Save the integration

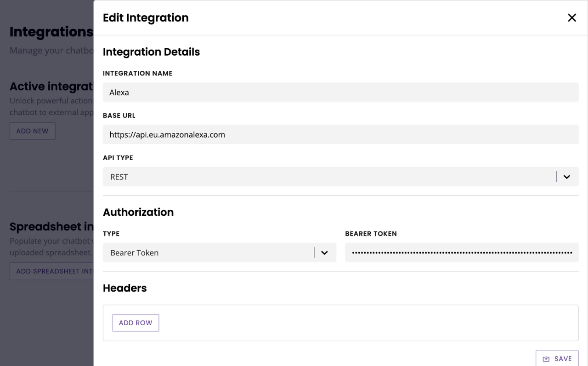557,358
